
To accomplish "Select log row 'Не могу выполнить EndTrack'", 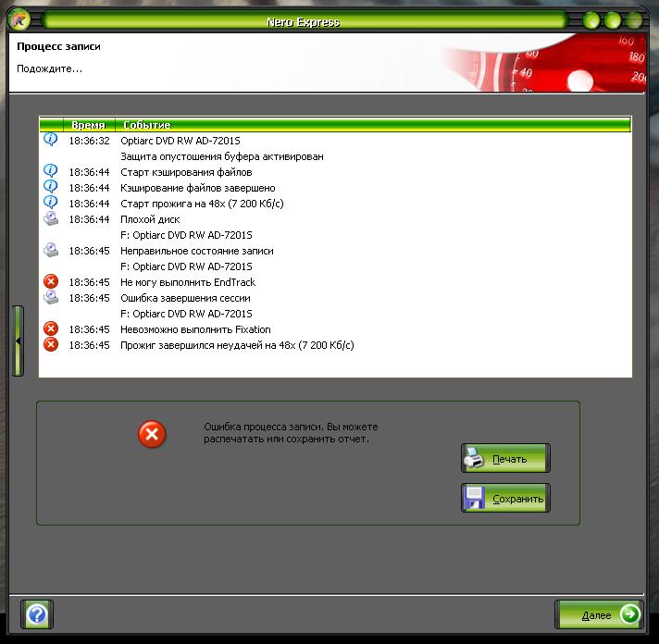I will point(335,282).
